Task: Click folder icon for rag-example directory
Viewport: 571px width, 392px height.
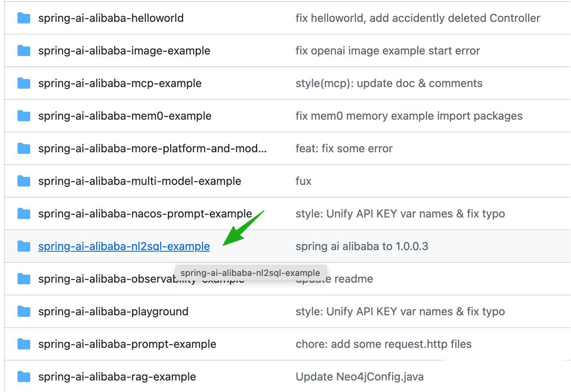Action: click(x=24, y=376)
